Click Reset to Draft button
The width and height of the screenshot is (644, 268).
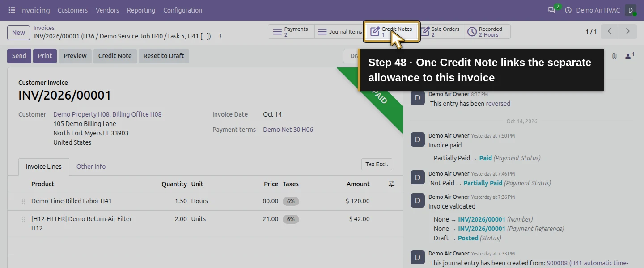click(x=164, y=56)
